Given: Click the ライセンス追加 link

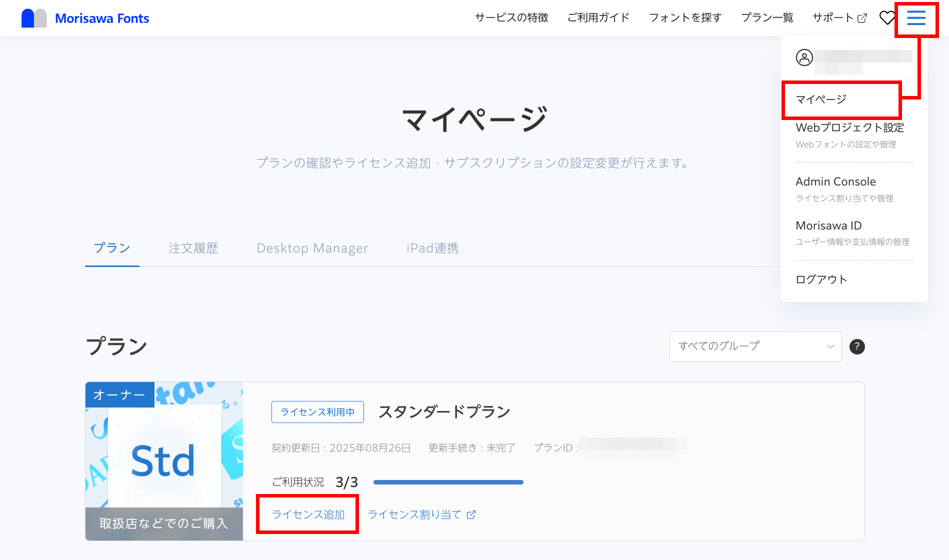Looking at the screenshot, I should point(308,514).
